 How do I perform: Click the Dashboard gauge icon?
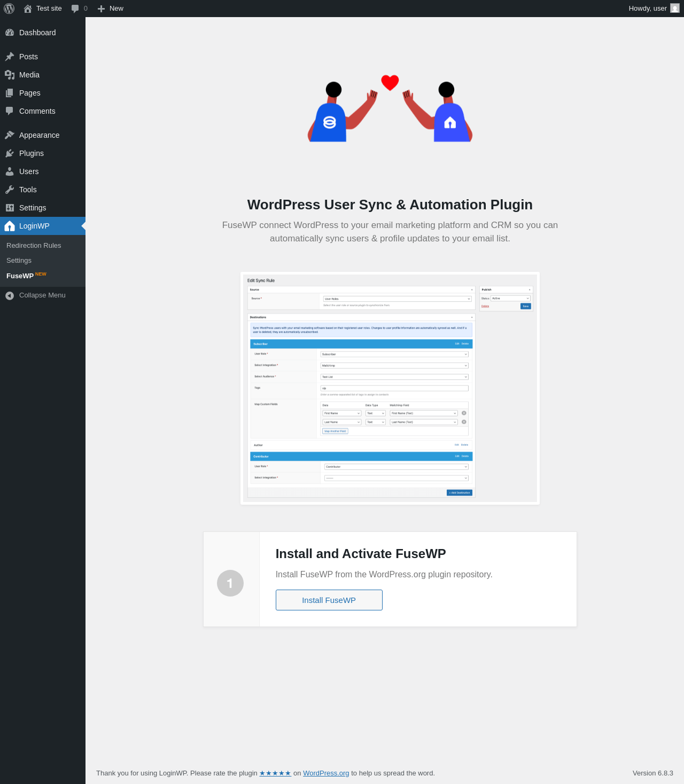[x=10, y=33]
